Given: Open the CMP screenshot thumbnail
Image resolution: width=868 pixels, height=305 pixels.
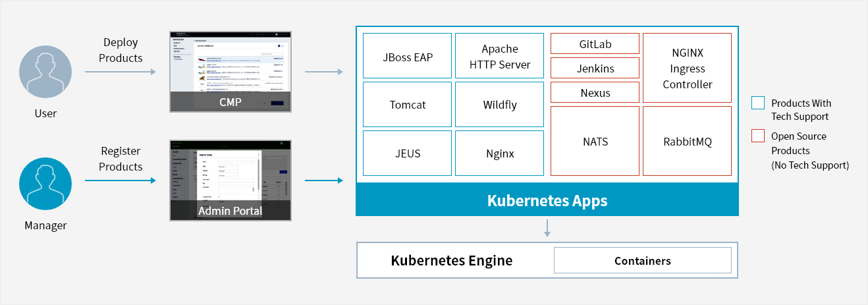Looking at the screenshot, I should coord(231,70).
